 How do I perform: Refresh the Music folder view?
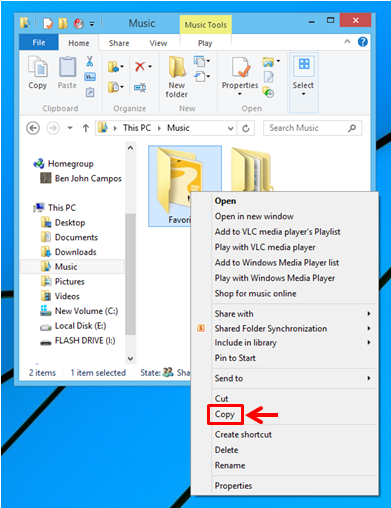[246, 128]
